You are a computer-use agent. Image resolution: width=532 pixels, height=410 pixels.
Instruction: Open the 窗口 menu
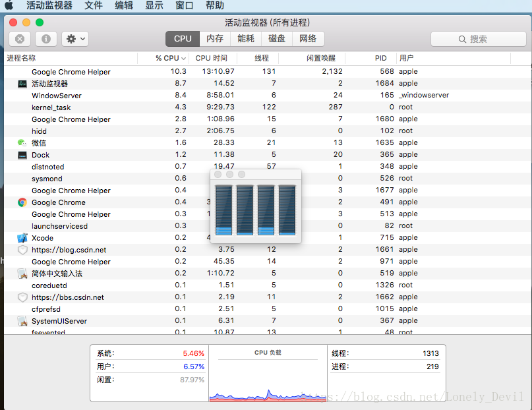coord(184,5)
